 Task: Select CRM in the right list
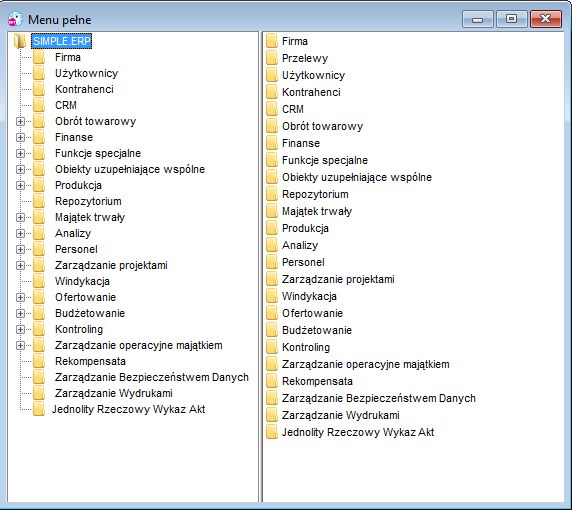(293, 109)
